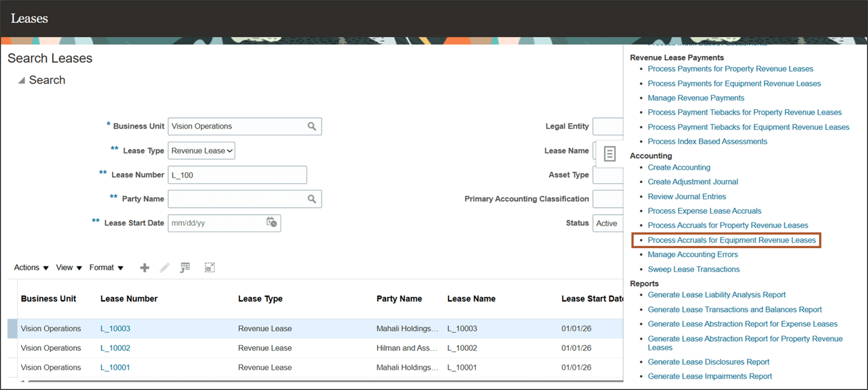The width and height of the screenshot is (868, 390).
Task: Click the Legal Entity input field
Action: [x=608, y=126]
